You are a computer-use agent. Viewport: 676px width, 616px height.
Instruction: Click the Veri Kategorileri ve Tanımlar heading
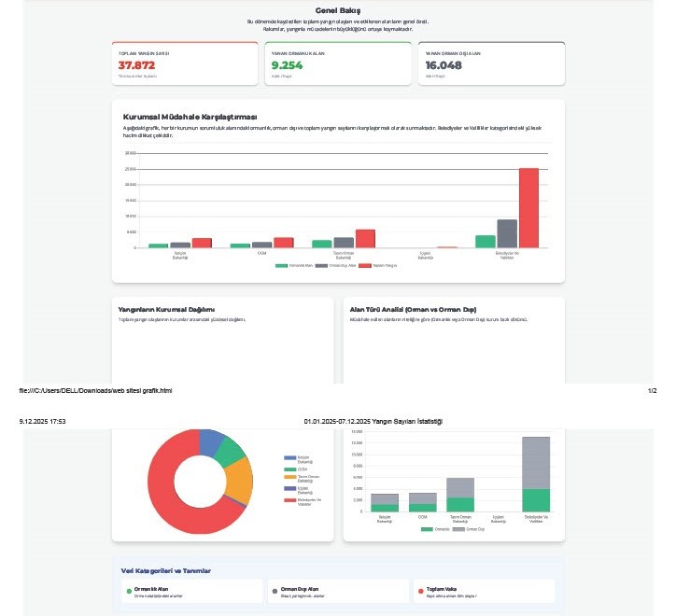(165, 570)
